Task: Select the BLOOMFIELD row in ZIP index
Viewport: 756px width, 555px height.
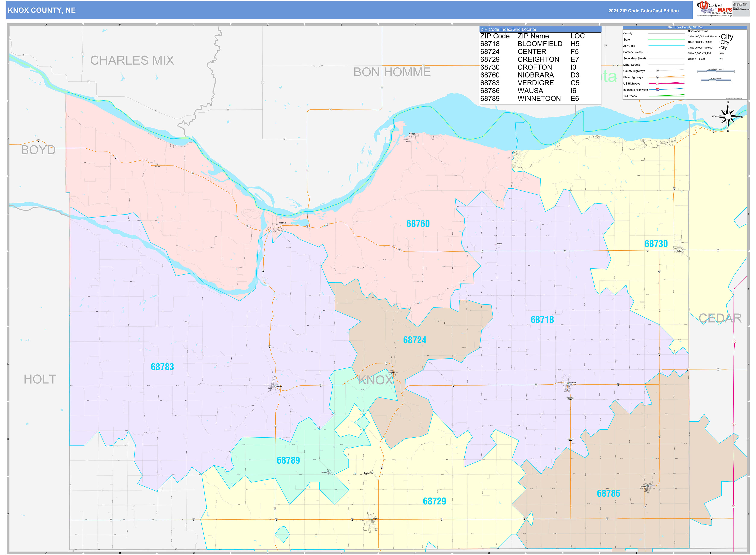Action: 540,44
